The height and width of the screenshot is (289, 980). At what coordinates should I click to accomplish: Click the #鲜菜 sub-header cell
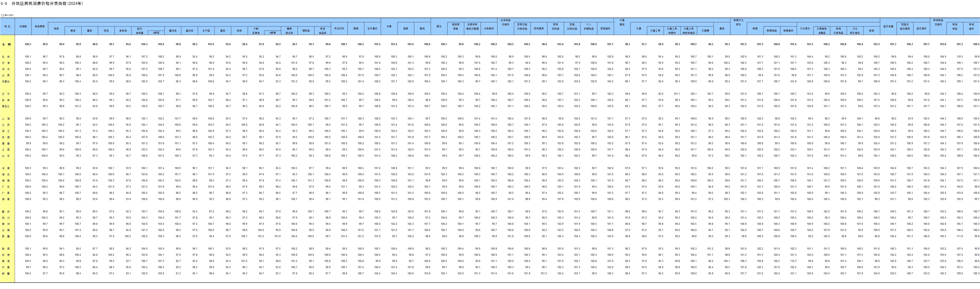(x=156, y=33)
